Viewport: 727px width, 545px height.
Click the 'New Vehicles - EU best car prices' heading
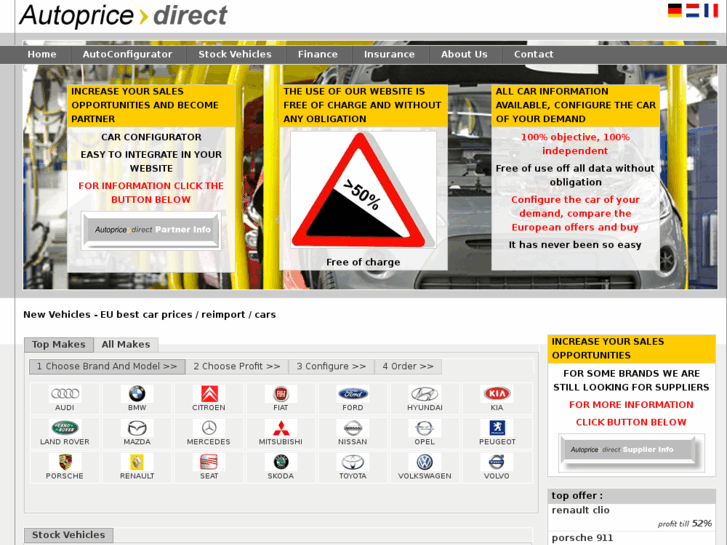point(149,314)
